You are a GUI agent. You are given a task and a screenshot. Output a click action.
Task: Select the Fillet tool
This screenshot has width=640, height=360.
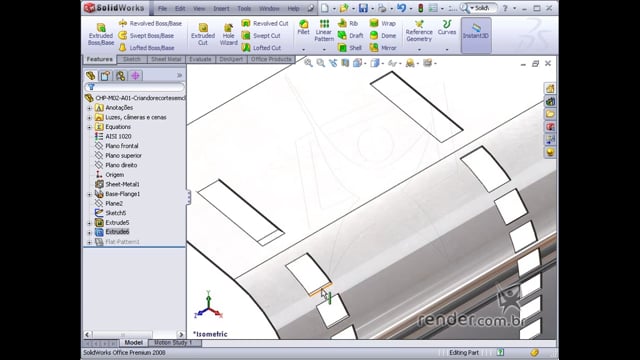pos(303,27)
